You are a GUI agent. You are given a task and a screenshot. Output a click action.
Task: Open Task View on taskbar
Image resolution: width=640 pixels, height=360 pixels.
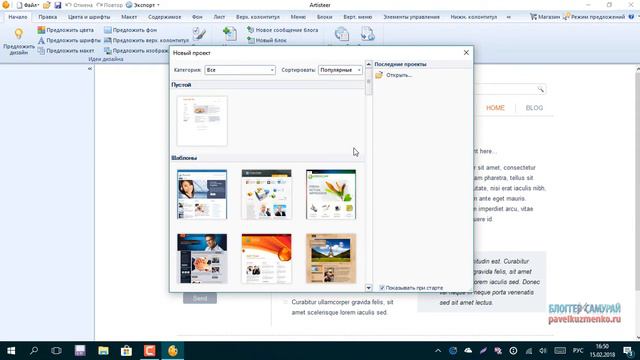coord(56,351)
